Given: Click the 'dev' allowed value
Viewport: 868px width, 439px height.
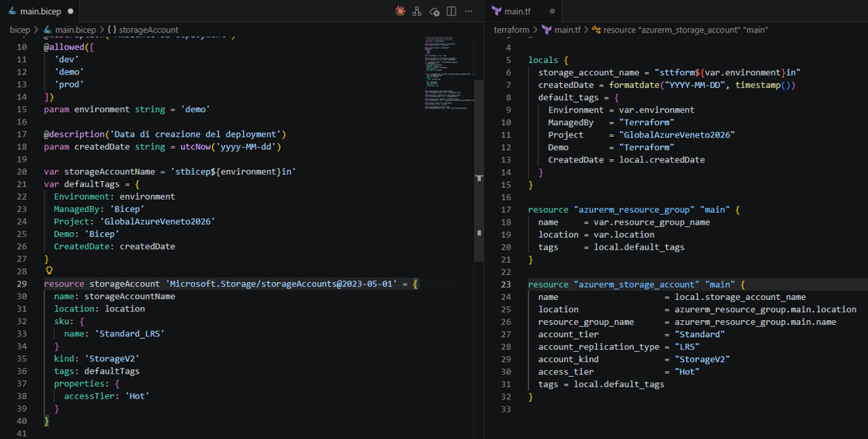Looking at the screenshot, I should coord(66,60).
